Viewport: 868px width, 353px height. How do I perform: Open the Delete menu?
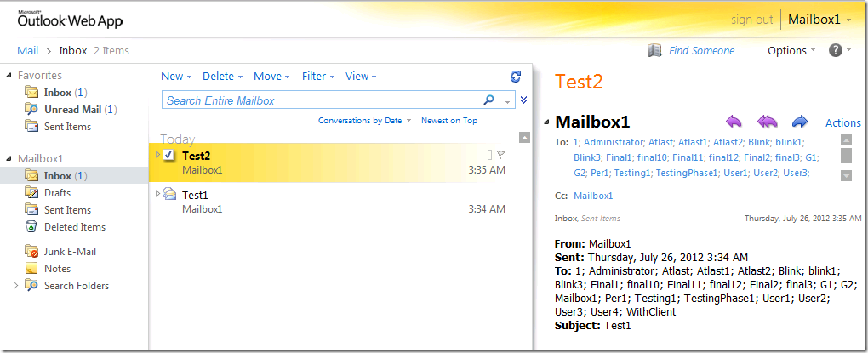click(223, 77)
